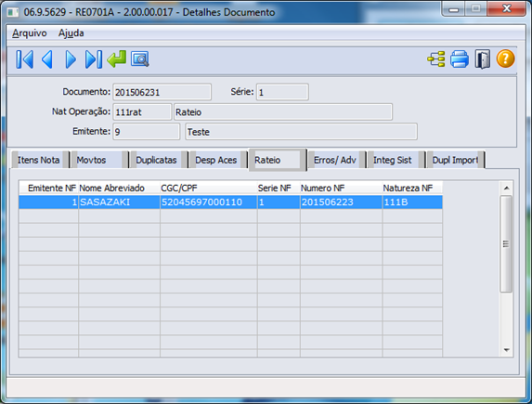Open the Arquivo menu
This screenshot has width=532, height=404.
pos(30,33)
